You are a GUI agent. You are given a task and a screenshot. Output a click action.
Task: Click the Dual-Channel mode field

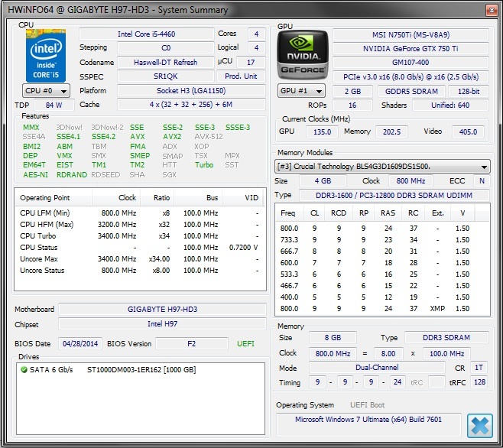point(377,368)
